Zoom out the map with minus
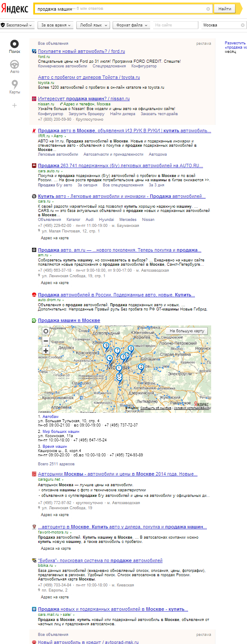Screen dimensions: 247x644 point(46,341)
